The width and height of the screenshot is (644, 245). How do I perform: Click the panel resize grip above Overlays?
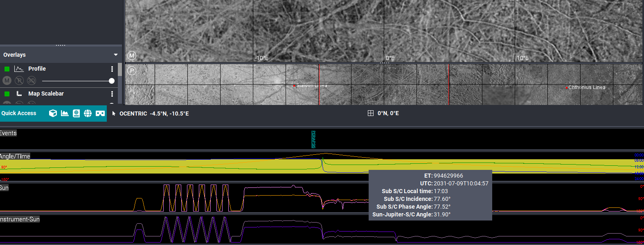[61, 45]
